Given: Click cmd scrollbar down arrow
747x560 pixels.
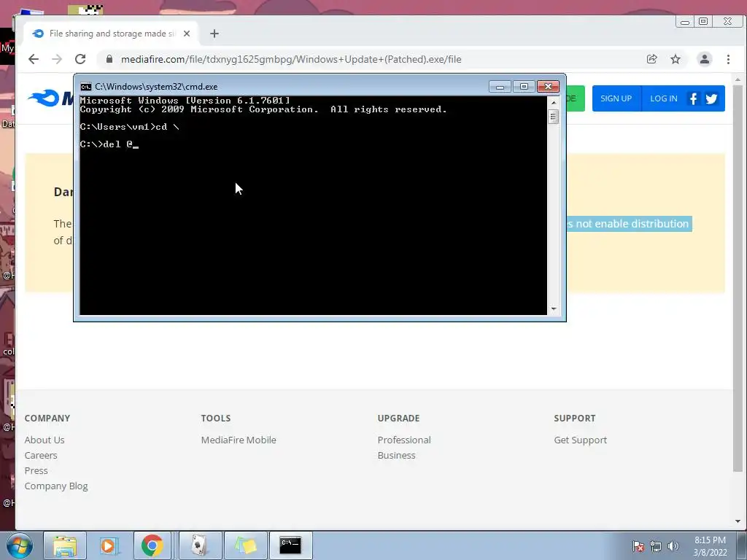Looking at the screenshot, I should [x=553, y=309].
